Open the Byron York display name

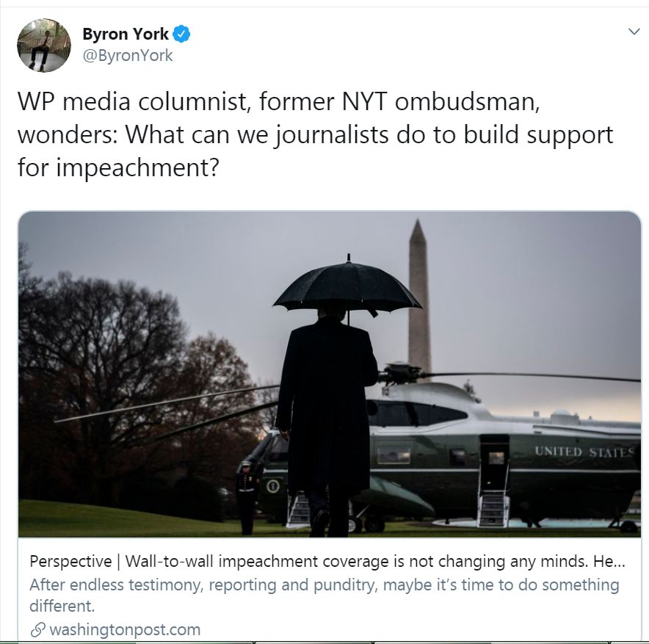point(126,34)
